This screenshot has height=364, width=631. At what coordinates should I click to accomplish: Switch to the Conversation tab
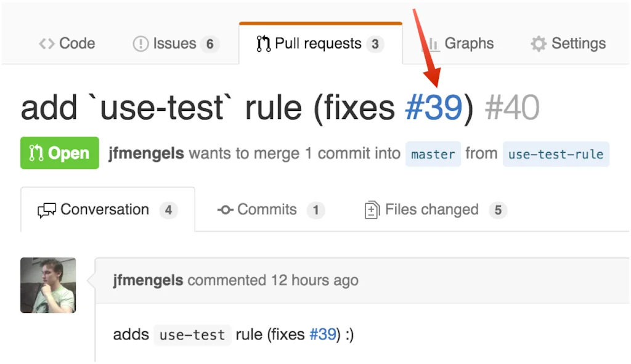click(x=105, y=209)
